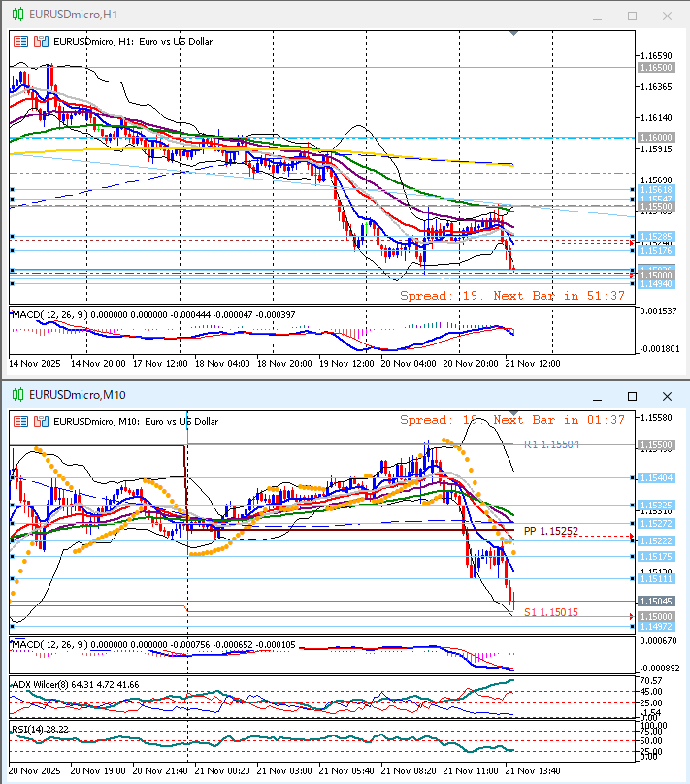This screenshot has height=784, width=690.
Task: Select the S1 1.15015 pivot label
Action: pyautogui.click(x=550, y=612)
